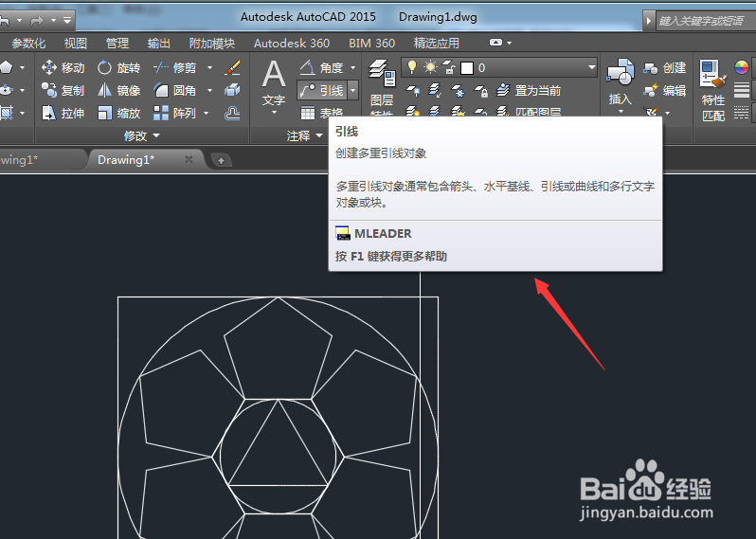This screenshot has width=756, height=539.
Task: Select the 修剪 (Trim) tool
Action: coord(175,68)
